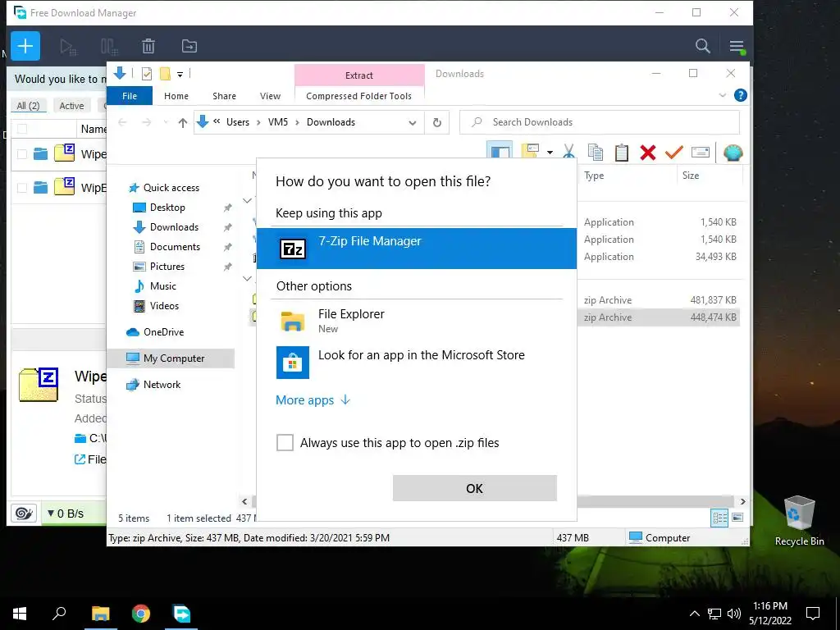The height and width of the screenshot is (630, 840).
Task: Open the Share ribbon tab
Action: pyautogui.click(x=224, y=96)
